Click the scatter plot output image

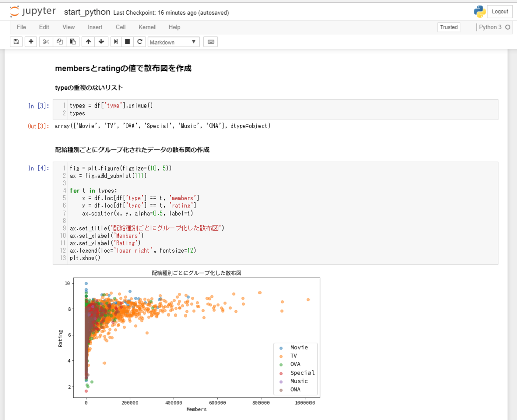pos(189,341)
